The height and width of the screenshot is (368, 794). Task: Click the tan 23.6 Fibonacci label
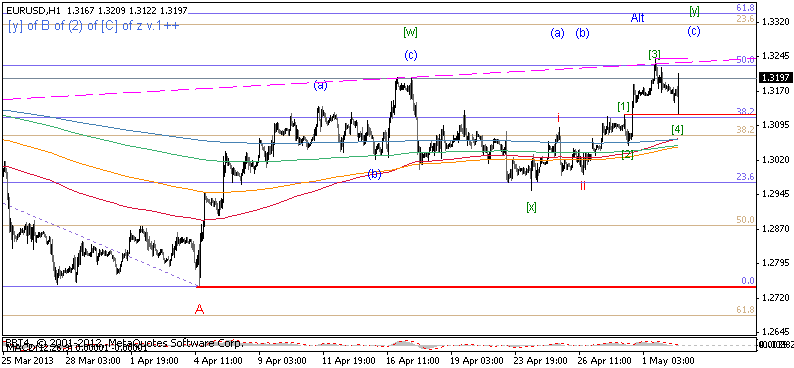(x=745, y=19)
